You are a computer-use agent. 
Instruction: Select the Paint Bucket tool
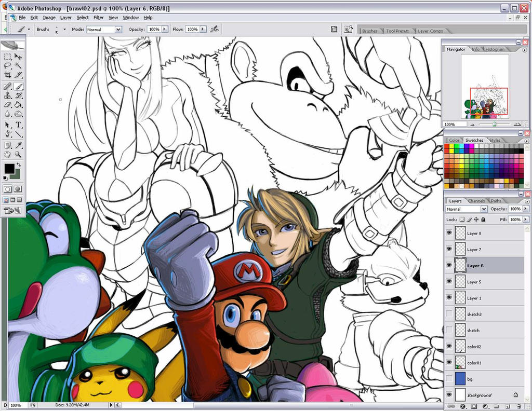18,105
